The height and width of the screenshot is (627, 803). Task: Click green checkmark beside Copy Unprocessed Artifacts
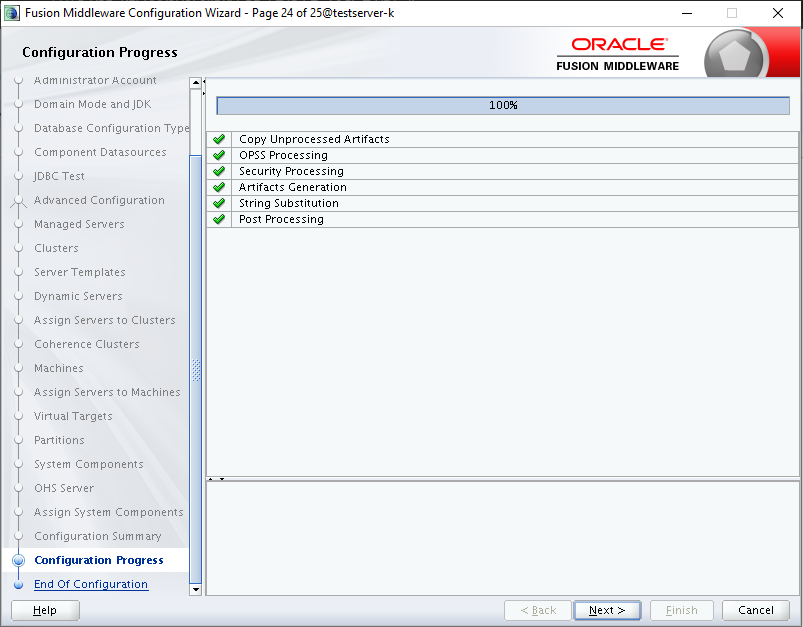click(219, 139)
